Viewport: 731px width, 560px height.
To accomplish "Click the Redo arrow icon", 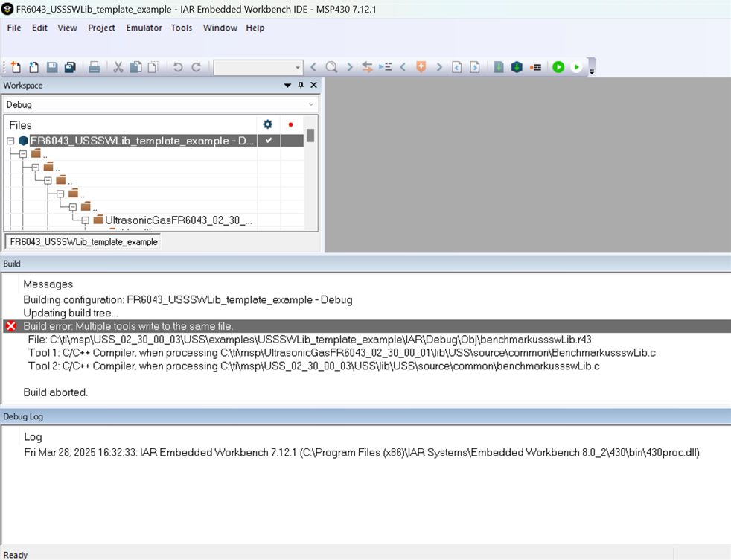I will coord(197,67).
